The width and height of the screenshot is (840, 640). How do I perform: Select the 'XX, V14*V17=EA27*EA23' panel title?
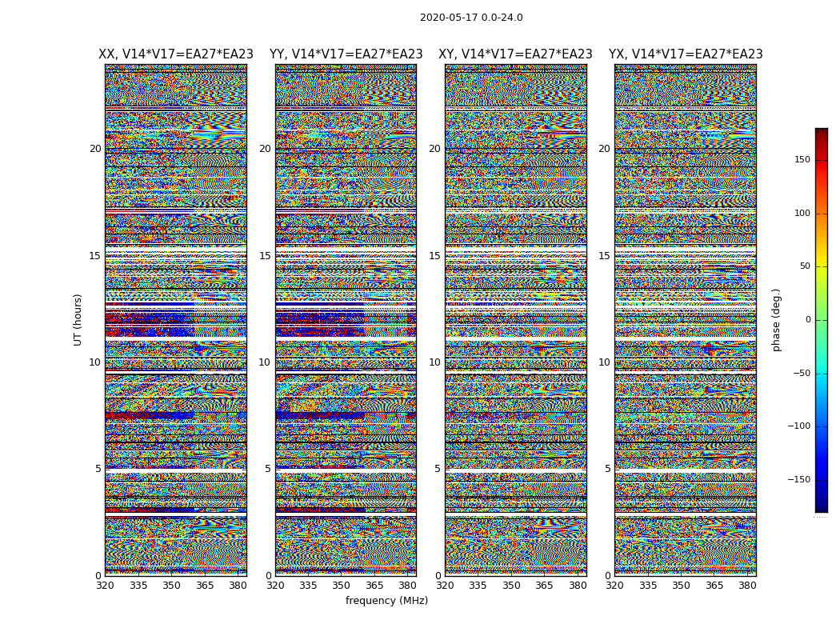[x=176, y=54]
